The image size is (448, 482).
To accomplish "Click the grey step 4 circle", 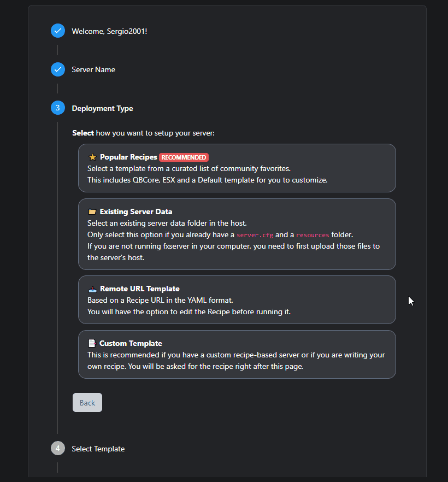I will pos(58,448).
